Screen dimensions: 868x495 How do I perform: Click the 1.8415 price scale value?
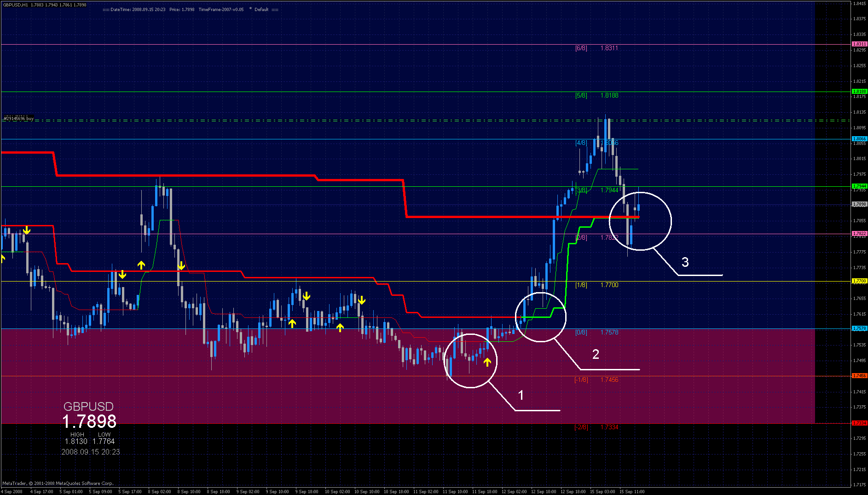tap(859, 3)
